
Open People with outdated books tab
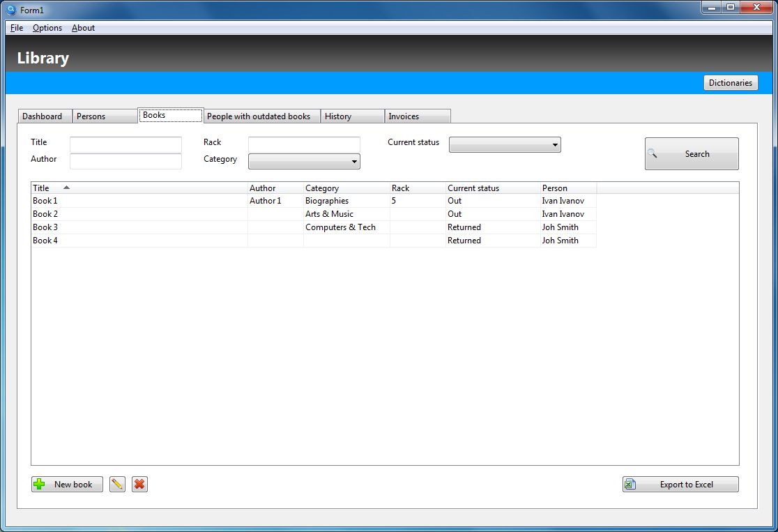click(x=261, y=116)
